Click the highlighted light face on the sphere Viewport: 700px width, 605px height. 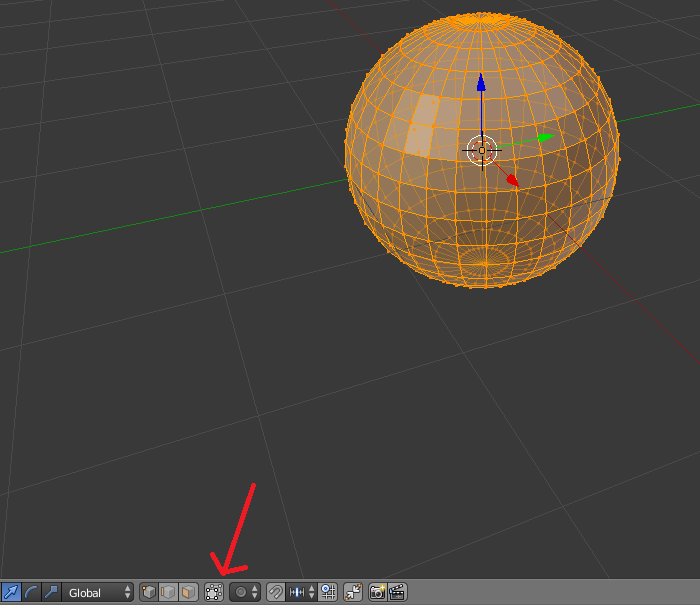click(422, 125)
